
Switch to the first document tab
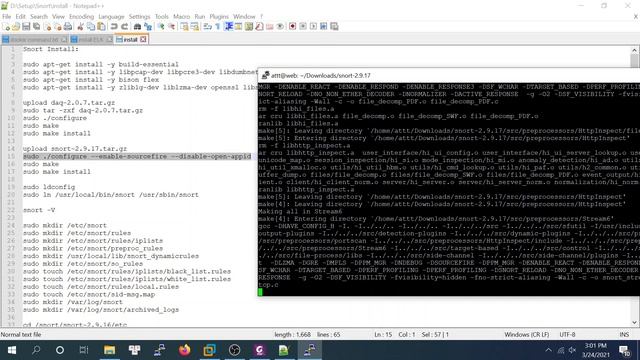click(34, 40)
